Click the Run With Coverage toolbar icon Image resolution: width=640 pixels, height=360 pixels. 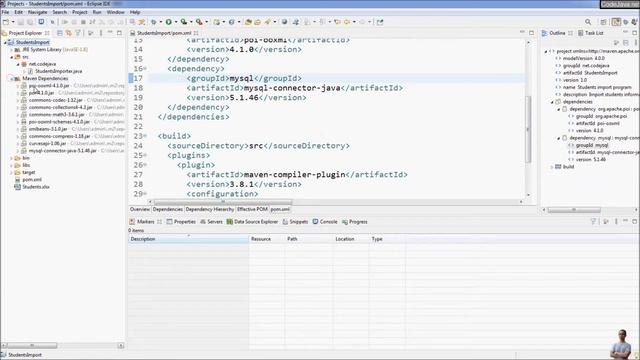click(x=184, y=22)
